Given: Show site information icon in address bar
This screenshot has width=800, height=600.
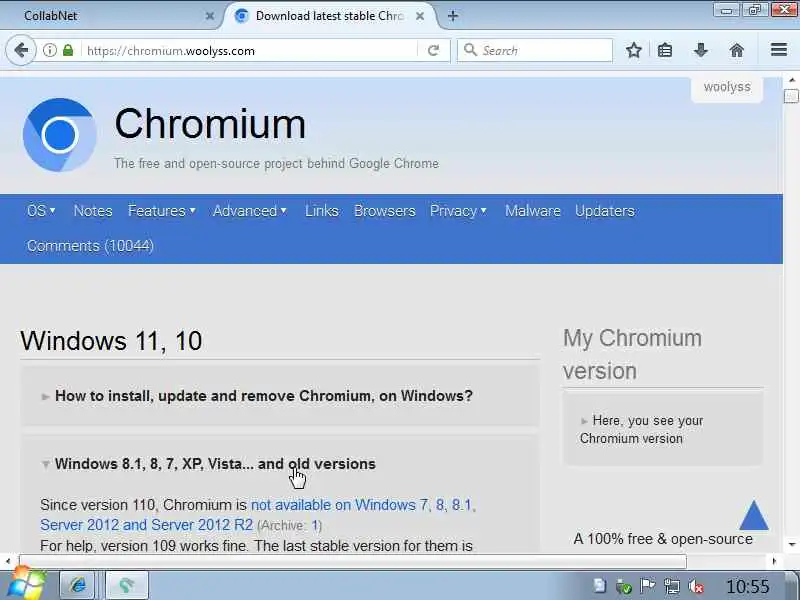Looking at the screenshot, I should click(49, 51).
